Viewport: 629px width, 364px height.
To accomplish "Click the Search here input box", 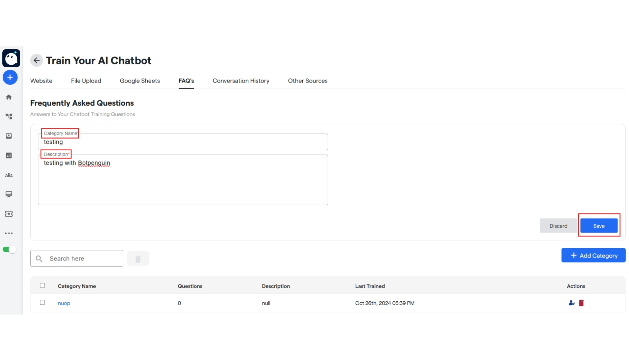I will [x=77, y=259].
